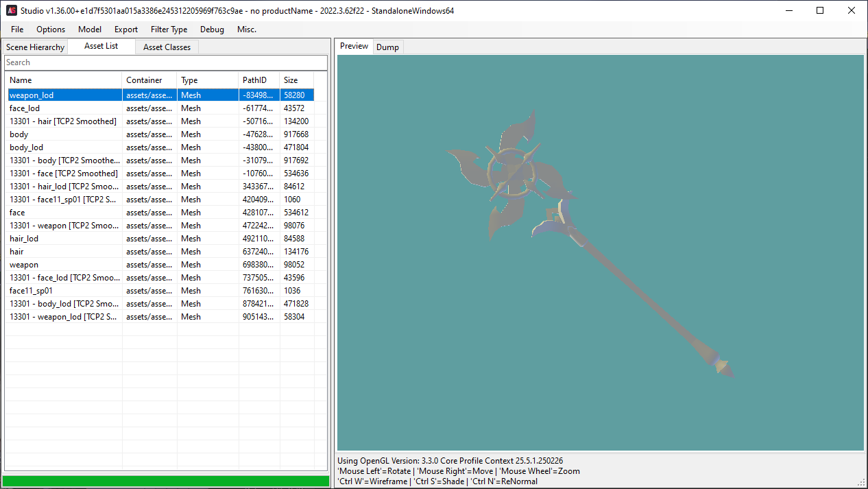Open the Options menu
The height and width of the screenshot is (489, 868).
point(51,29)
